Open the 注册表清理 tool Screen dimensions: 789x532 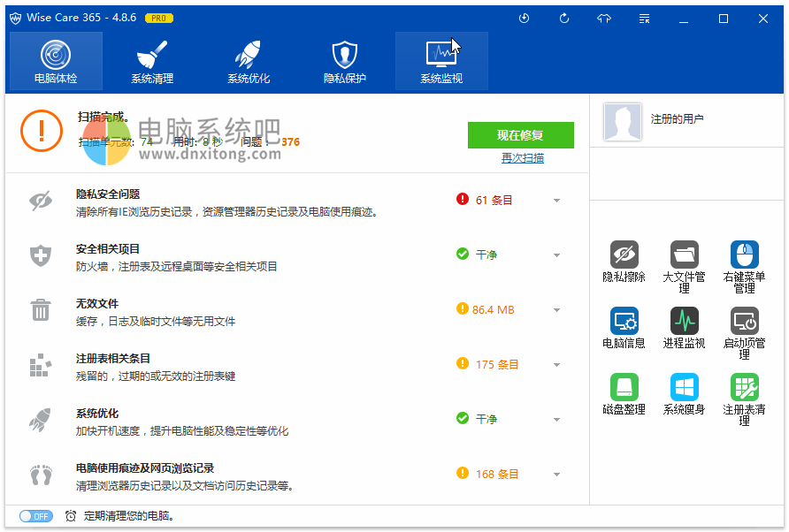[x=744, y=399]
